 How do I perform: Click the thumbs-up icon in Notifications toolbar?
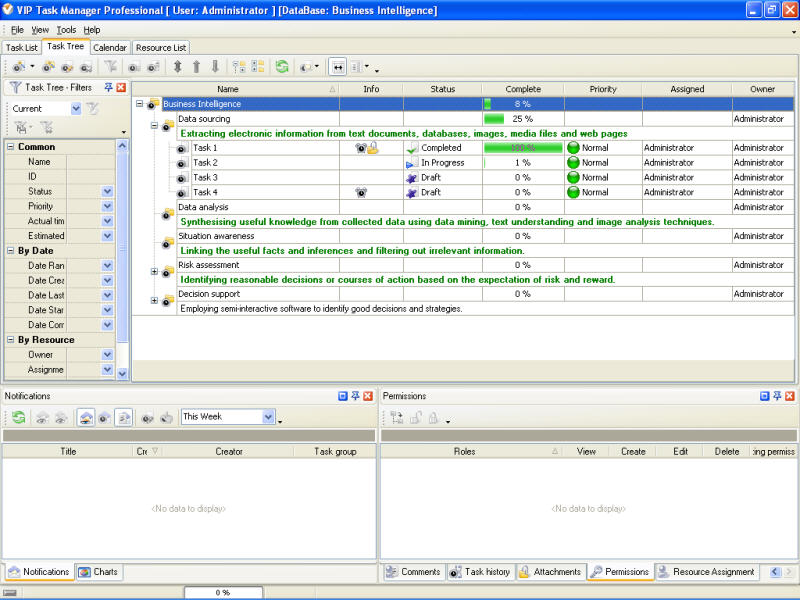(166, 417)
